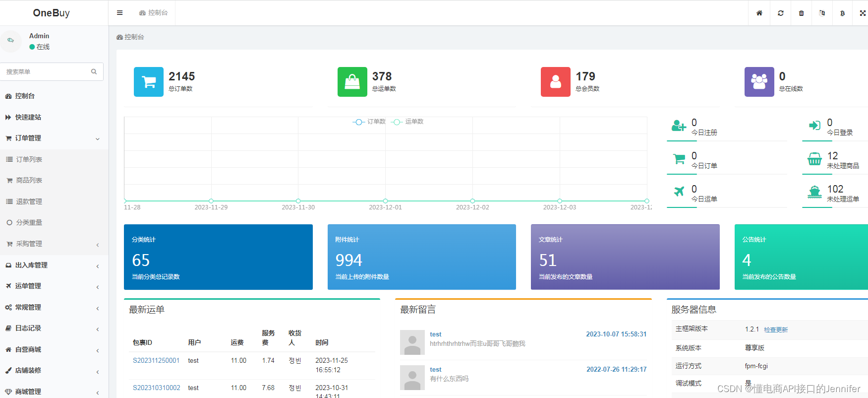The width and height of the screenshot is (868, 398).
Task: Click the today's orders cart icon
Action: coord(679,159)
